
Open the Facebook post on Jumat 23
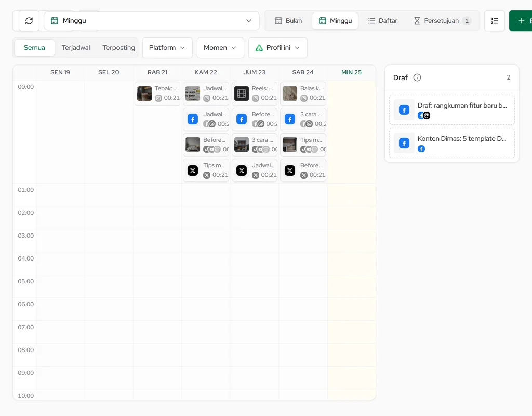click(255, 119)
